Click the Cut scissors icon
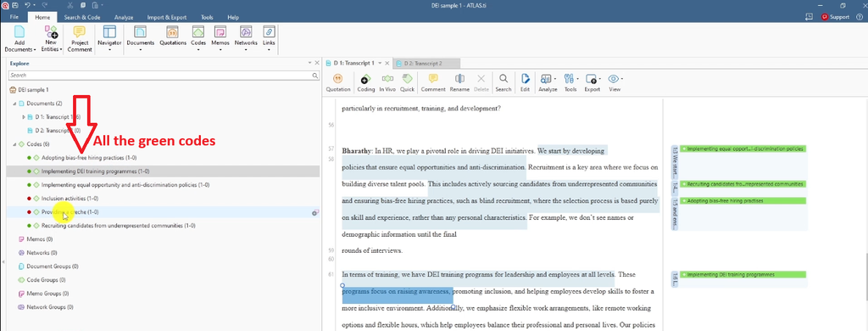This screenshot has height=331, width=868. tap(70, 5)
